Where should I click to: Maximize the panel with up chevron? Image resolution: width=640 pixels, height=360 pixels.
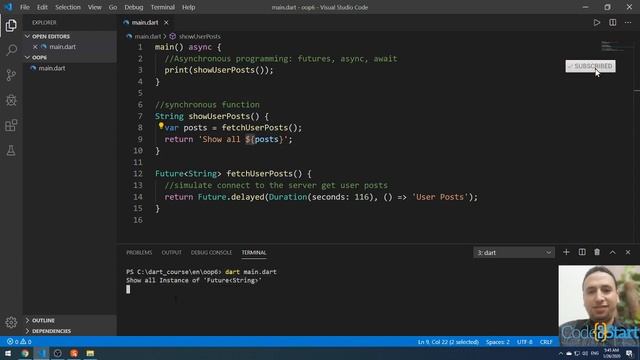coord(613,252)
